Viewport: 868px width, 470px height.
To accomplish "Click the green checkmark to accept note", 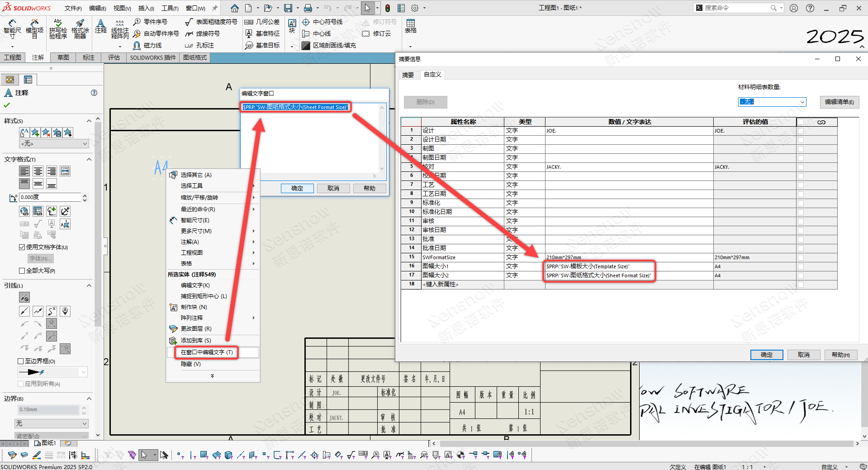I will 7,105.
